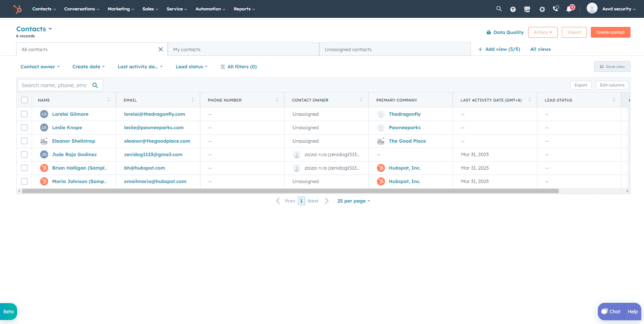Open the Contacts menu in navbar
Image resolution: width=644 pixels, height=324 pixels.
(44, 9)
